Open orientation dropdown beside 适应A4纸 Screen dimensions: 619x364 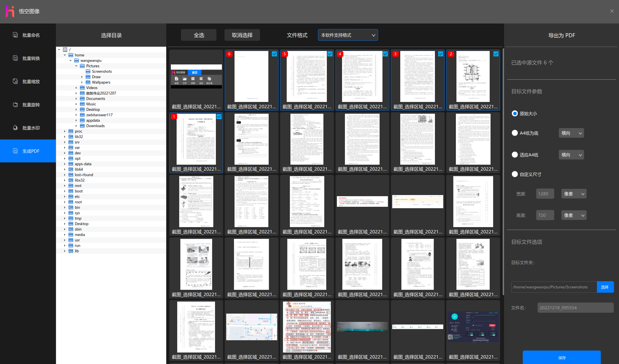click(x=571, y=155)
